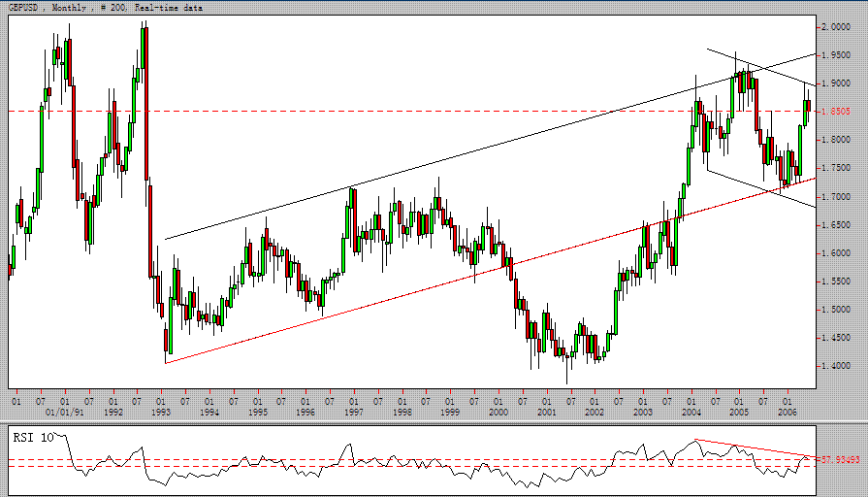
Task: Click the 01/01/91 date label
Action: click(65, 413)
